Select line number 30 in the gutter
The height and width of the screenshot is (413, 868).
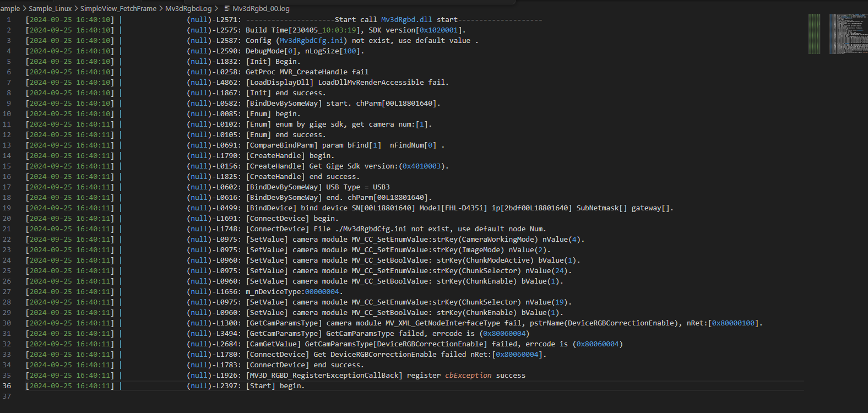[x=7, y=323]
